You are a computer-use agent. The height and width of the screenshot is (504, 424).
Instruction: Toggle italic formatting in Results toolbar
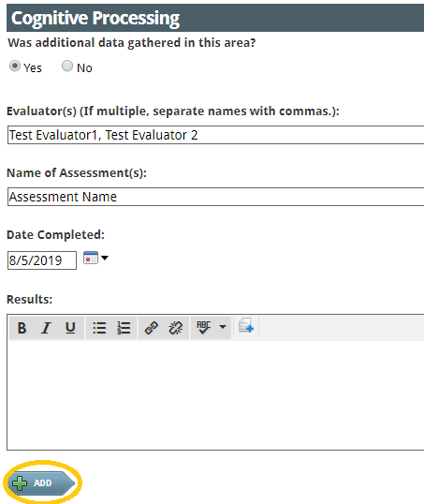point(46,328)
